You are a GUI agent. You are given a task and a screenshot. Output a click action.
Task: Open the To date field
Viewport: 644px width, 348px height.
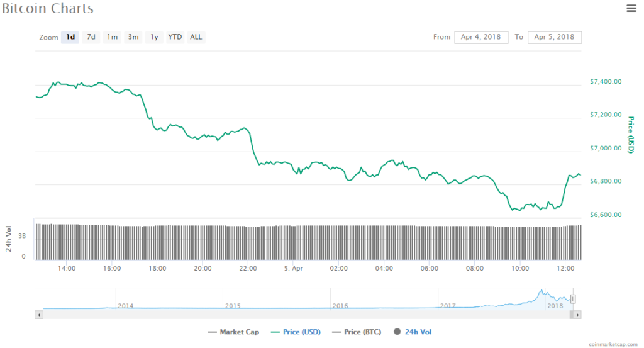[x=555, y=37]
